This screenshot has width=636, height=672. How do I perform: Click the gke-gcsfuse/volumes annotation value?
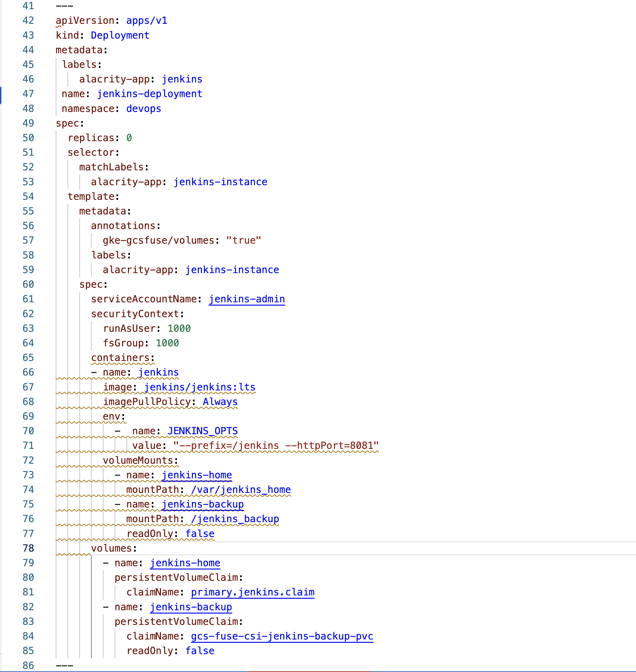244,240
